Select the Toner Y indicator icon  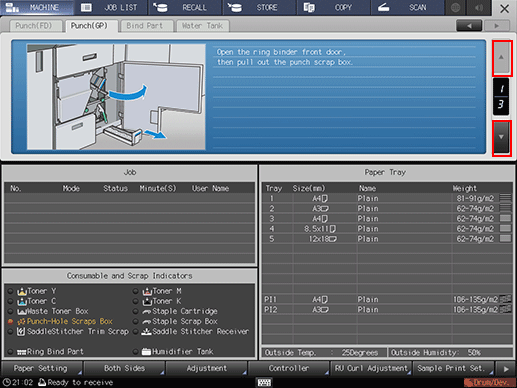[22, 291]
